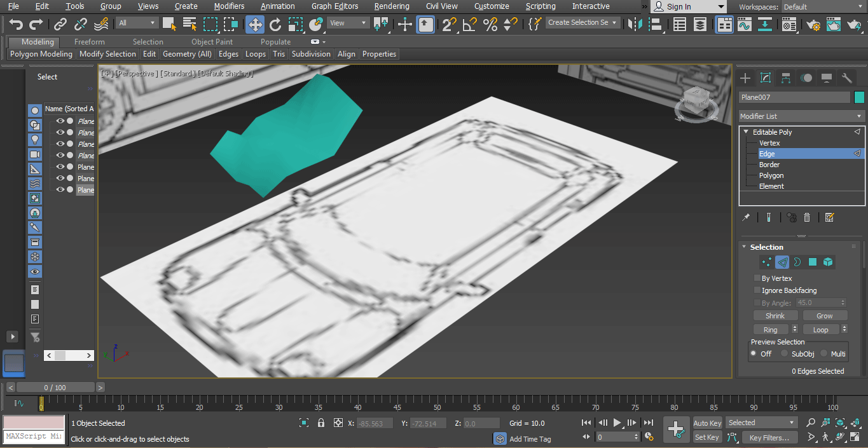
Task: Collapse the Editable Poly stack entry
Action: tap(745, 132)
